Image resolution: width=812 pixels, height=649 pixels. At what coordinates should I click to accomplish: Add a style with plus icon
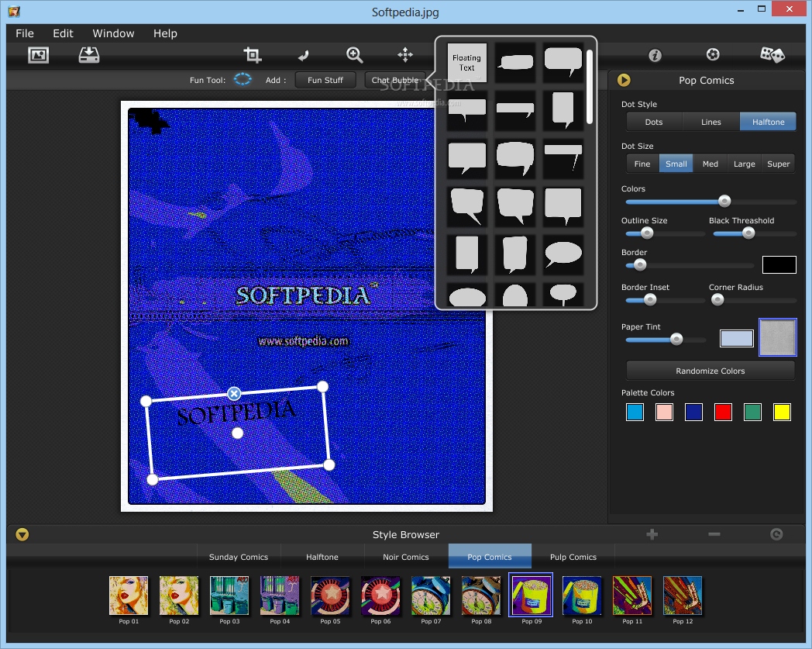pyautogui.click(x=652, y=534)
